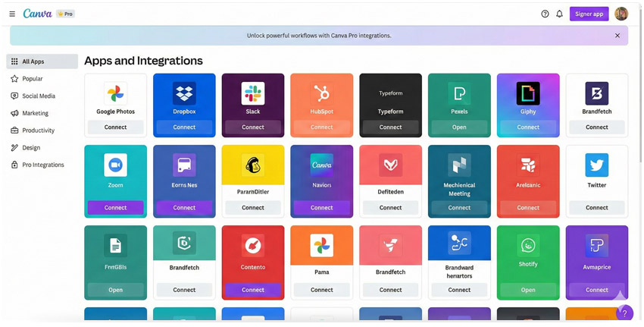
Task: Open the Pro Integrations category
Action: click(x=42, y=165)
